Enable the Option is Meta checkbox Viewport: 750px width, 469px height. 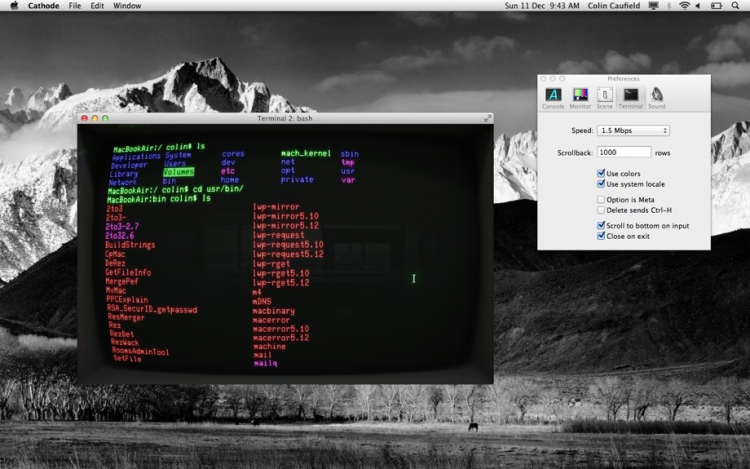(x=600, y=200)
